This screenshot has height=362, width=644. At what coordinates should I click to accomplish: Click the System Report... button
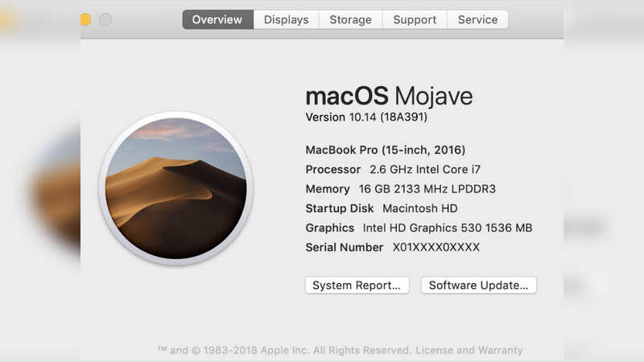click(x=357, y=286)
